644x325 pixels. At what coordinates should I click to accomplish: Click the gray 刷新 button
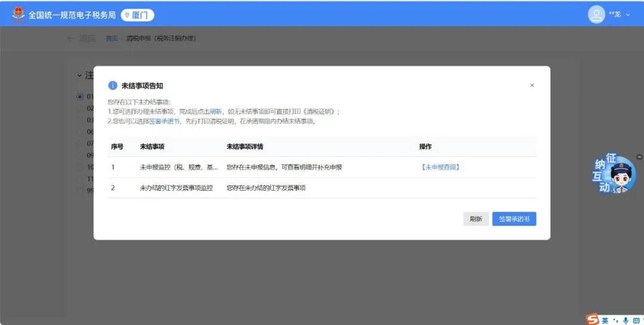(476, 219)
